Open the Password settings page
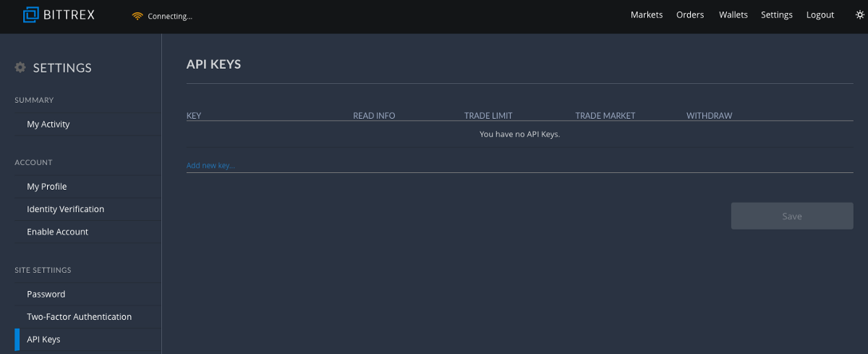The height and width of the screenshot is (354, 868). (88, 294)
